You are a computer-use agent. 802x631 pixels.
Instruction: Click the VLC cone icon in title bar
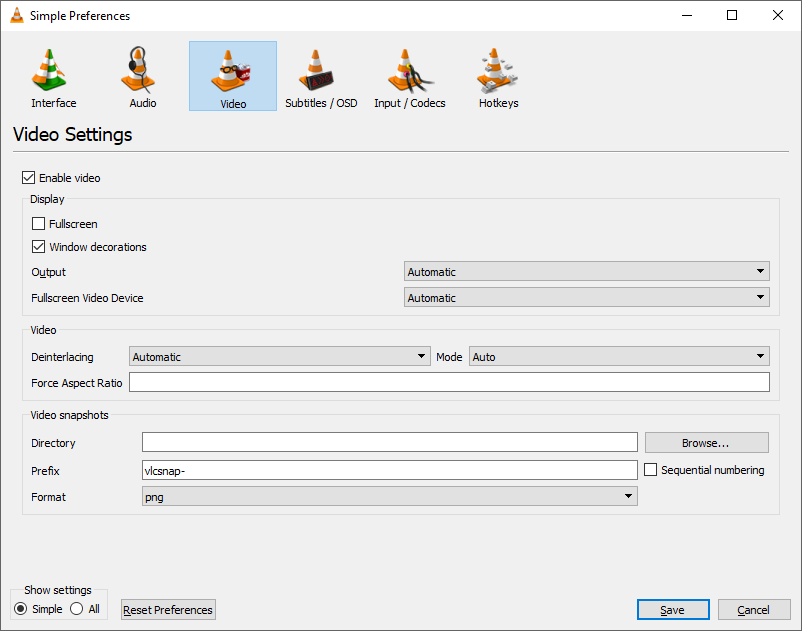point(16,15)
